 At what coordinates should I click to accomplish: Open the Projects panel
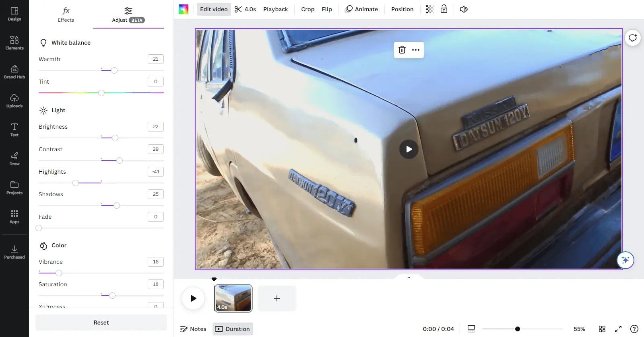point(14,187)
